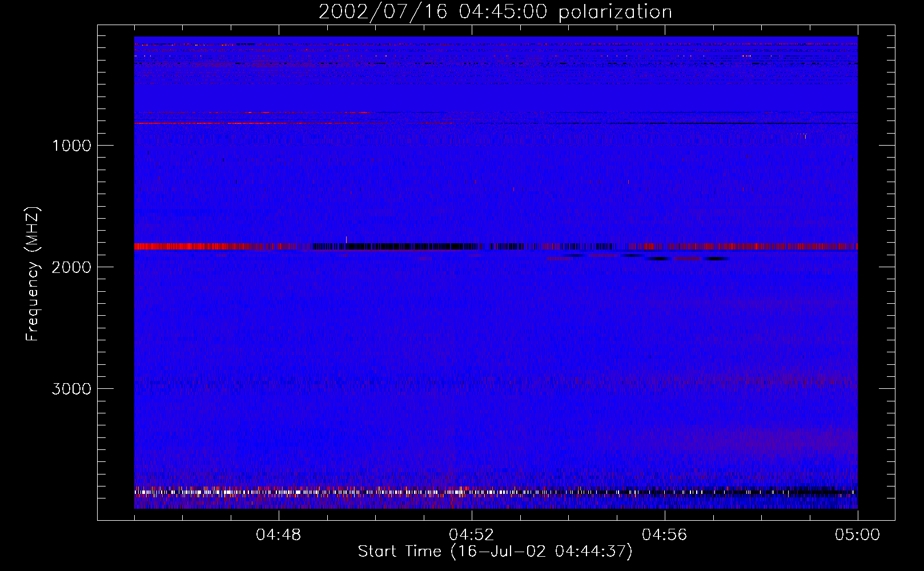The height and width of the screenshot is (571, 924).
Task: Click the 1000 frequency tick label
Action: (71, 146)
